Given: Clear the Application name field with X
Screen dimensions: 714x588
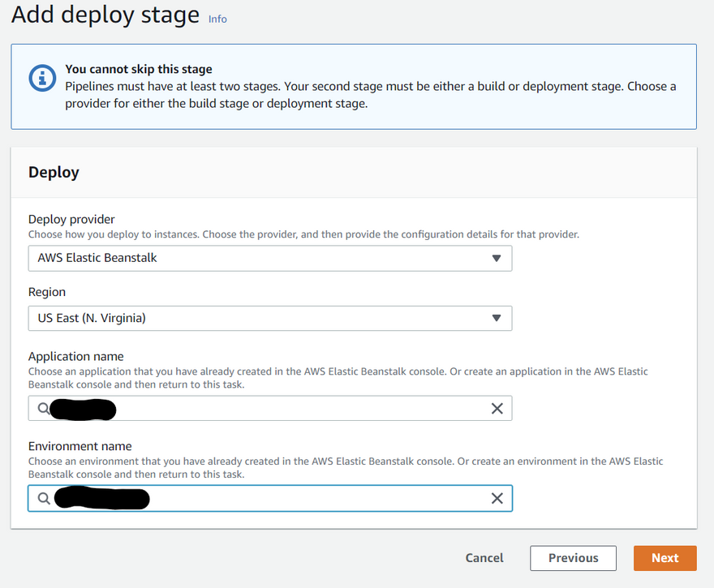Looking at the screenshot, I should tap(497, 409).
